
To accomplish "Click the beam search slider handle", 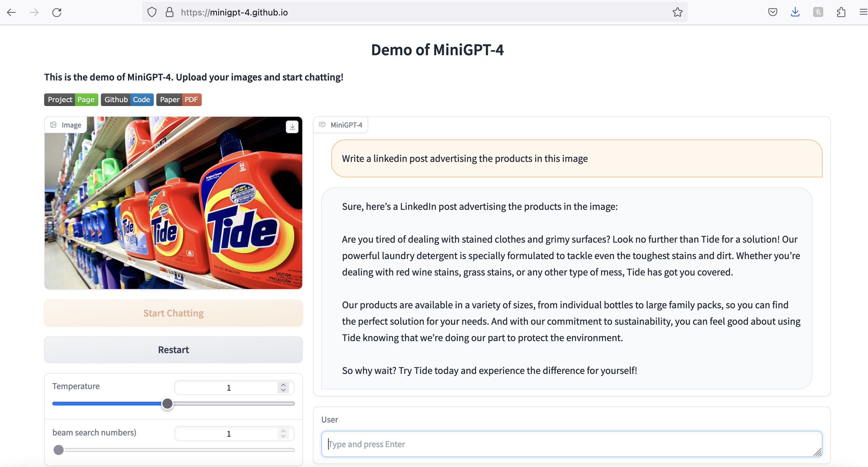I will click(58, 450).
